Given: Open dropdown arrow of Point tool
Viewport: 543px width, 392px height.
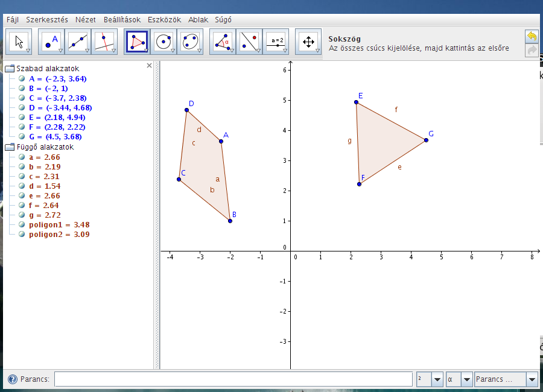Looking at the screenshot, I should 60,51.
